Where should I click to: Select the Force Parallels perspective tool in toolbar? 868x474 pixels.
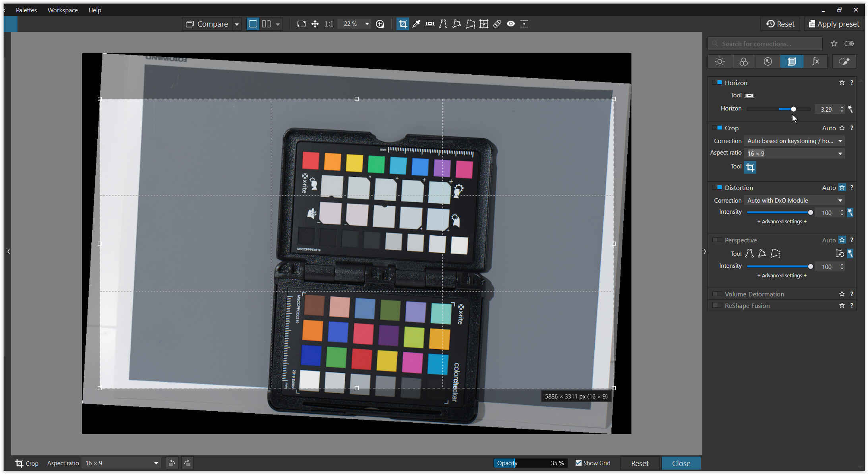tap(443, 24)
